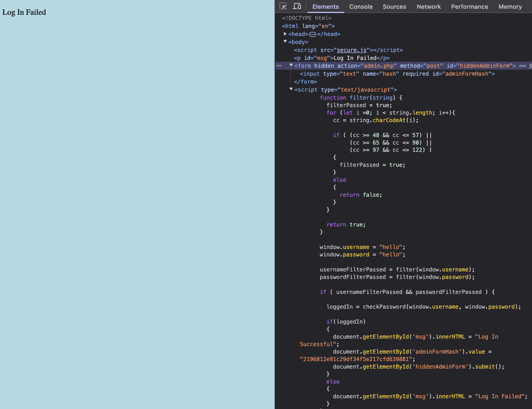This screenshot has height=409, width=532.
Task: Collapse the hiddenAdminForm form node
Action: 291,65
